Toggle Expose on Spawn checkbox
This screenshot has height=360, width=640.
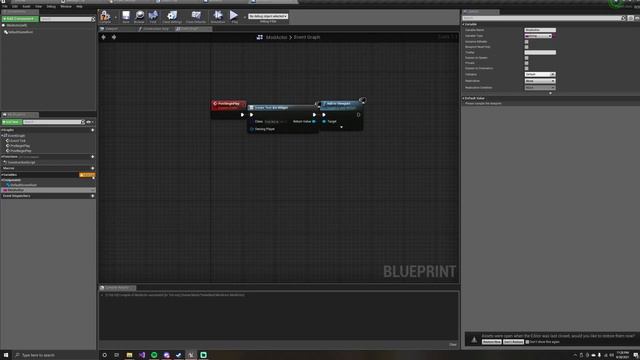[x=527, y=58]
